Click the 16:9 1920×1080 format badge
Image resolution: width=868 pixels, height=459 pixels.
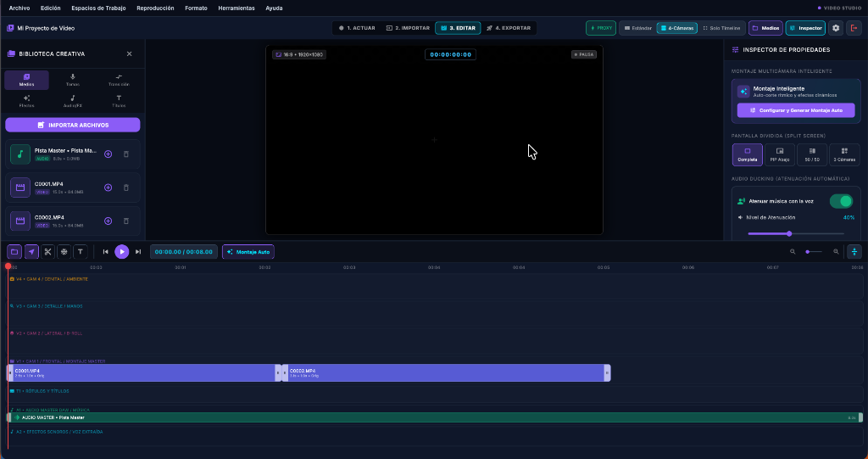[x=299, y=54]
